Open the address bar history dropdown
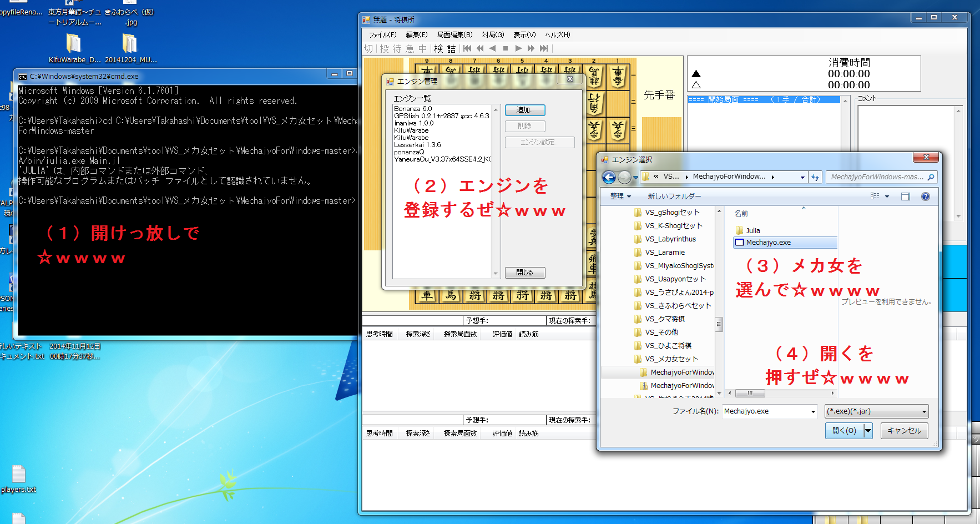 (x=802, y=177)
